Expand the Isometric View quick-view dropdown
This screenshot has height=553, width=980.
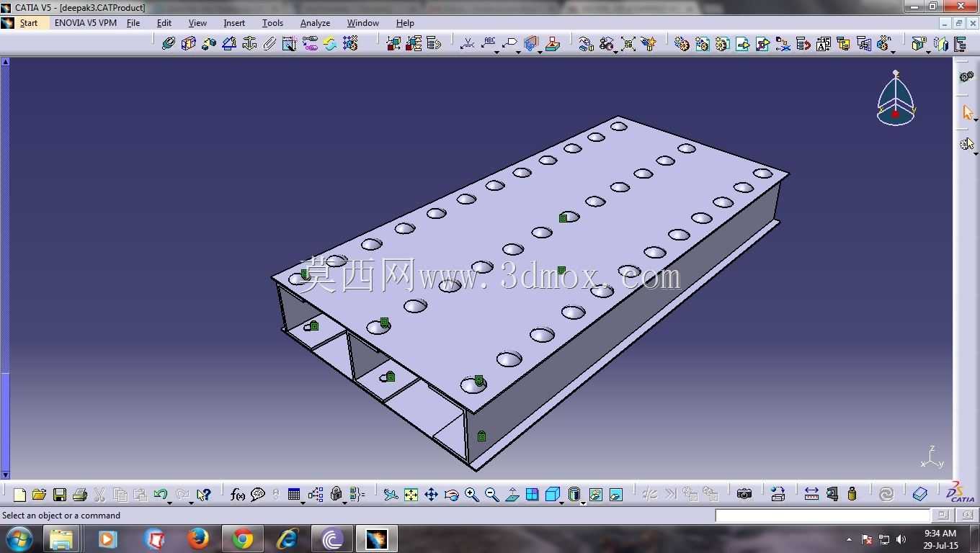coord(562,502)
